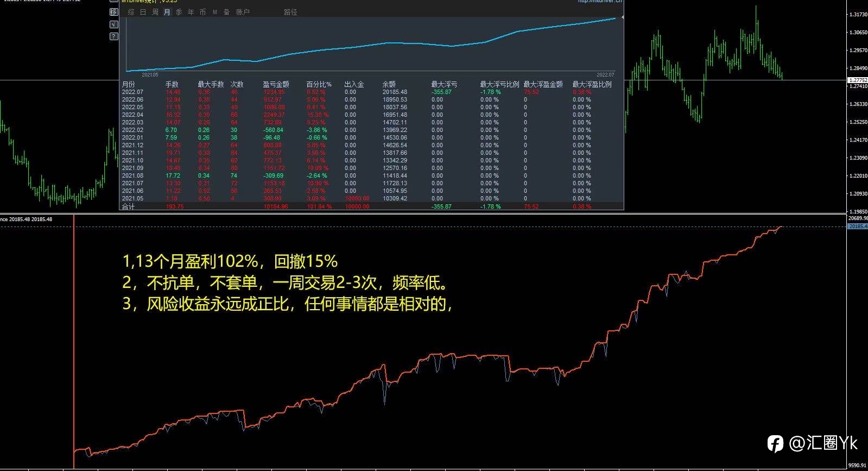The height and width of the screenshot is (471, 868).
Task: Click the 路径 path label
Action: (x=290, y=12)
